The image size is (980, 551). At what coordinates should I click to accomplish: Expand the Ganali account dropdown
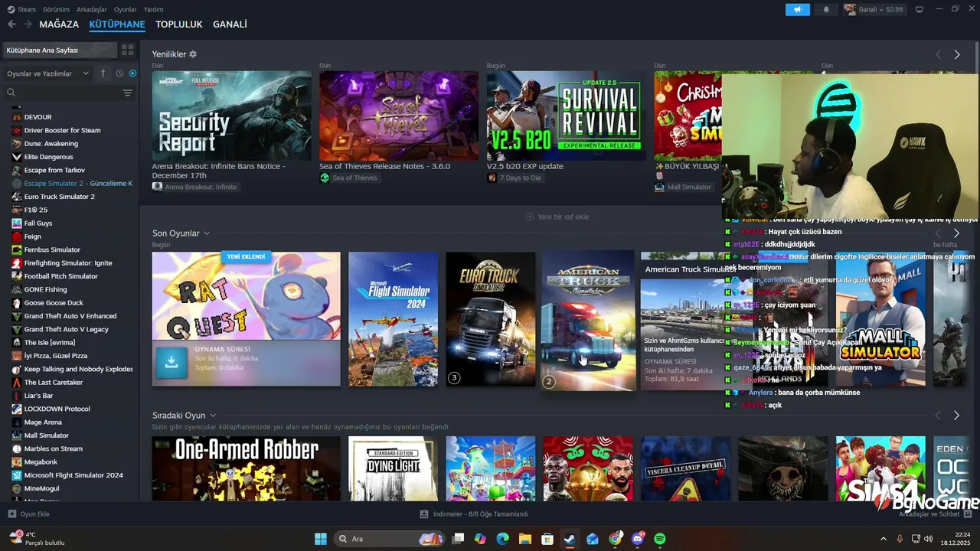[874, 9]
